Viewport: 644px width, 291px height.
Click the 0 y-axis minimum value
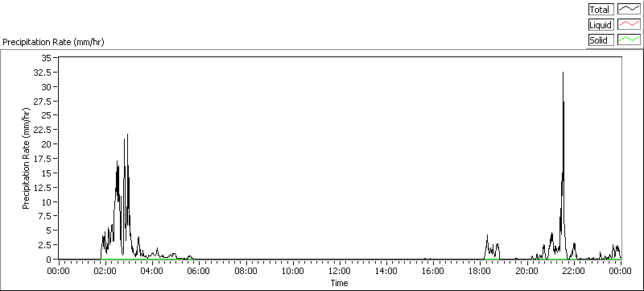pyautogui.click(x=48, y=260)
